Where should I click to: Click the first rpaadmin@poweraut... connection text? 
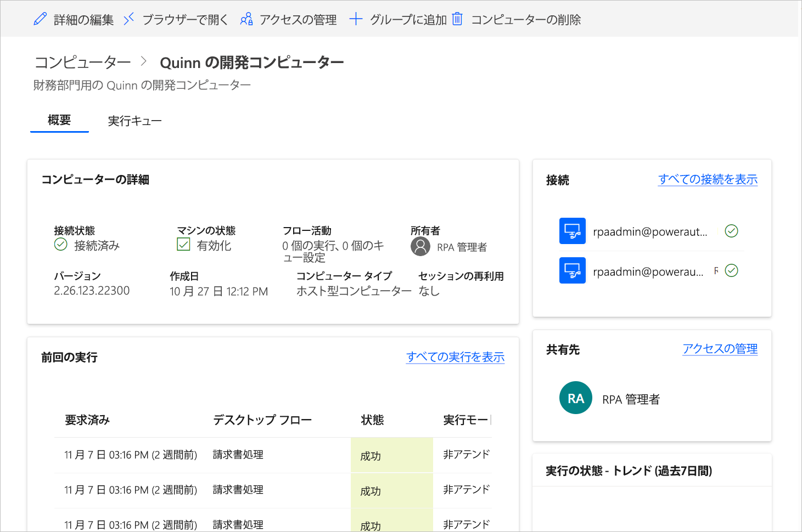(650, 231)
